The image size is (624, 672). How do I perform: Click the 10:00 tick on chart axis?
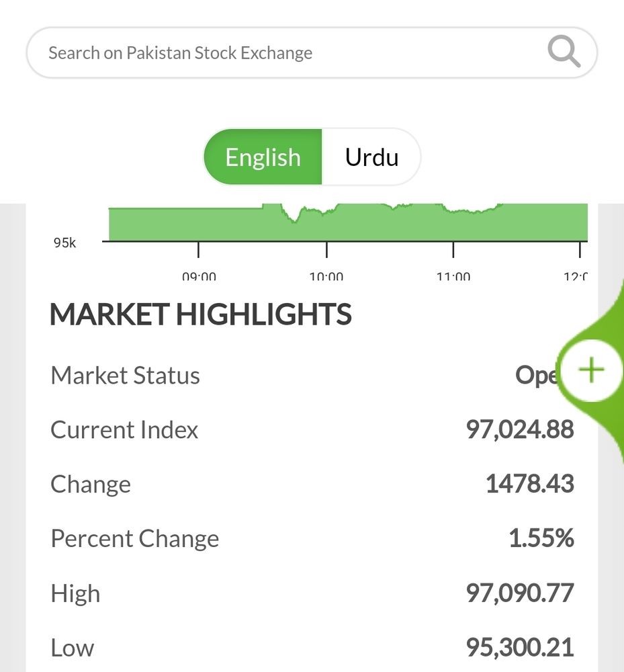(326, 276)
